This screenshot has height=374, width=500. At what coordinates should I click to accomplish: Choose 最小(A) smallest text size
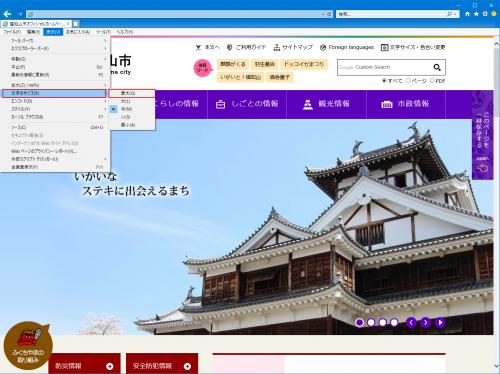(x=132, y=125)
